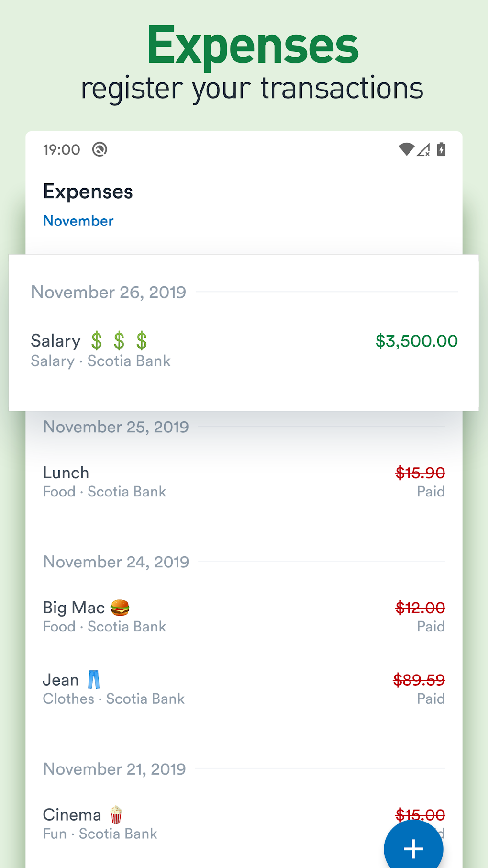Image resolution: width=488 pixels, height=868 pixels.
Task: Click the burger emoji next to Big Mac
Action: [120, 608]
